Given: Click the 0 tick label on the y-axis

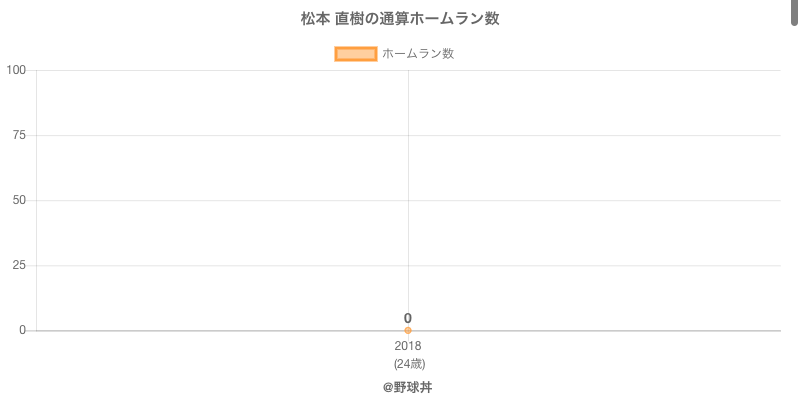Looking at the screenshot, I should coord(22,330).
